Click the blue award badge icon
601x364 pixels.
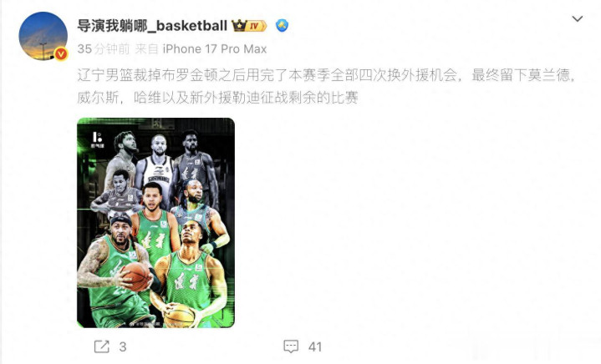coord(283,26)
